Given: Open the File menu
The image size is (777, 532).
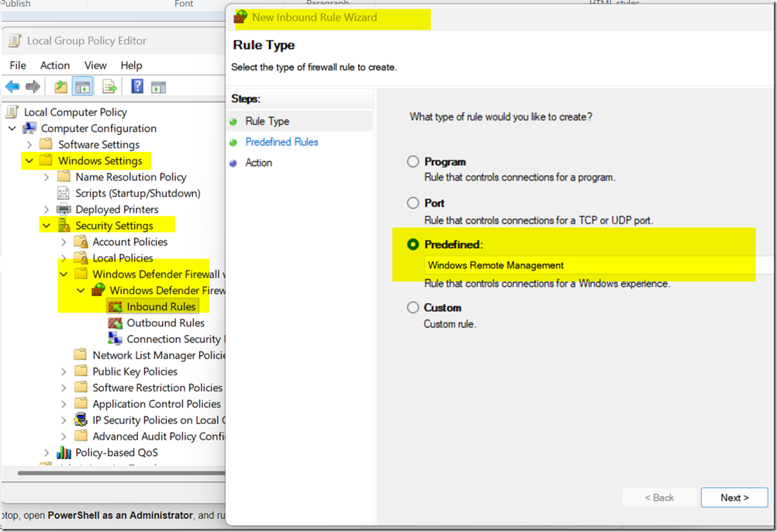Looking at the screenshot, I should click(18, 65).
